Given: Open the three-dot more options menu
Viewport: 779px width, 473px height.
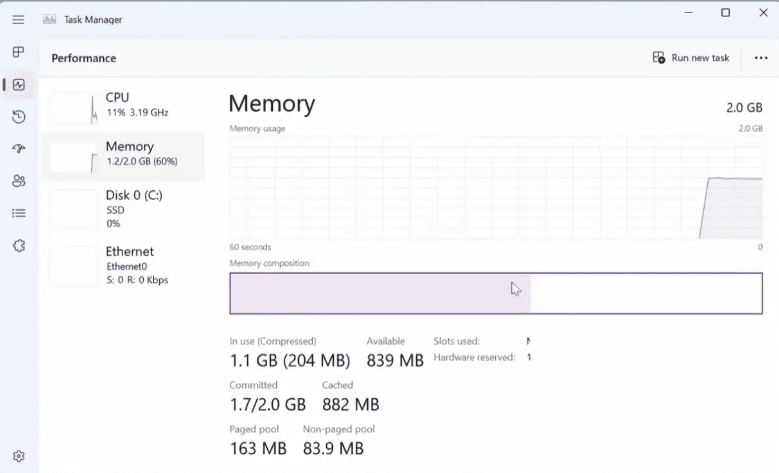Looking at the screenshot, I should pos(761,58).
